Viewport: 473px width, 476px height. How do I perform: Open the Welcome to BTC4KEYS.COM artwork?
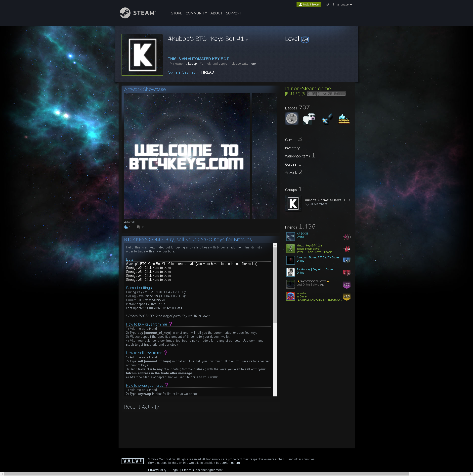click(x=187, y=156)
